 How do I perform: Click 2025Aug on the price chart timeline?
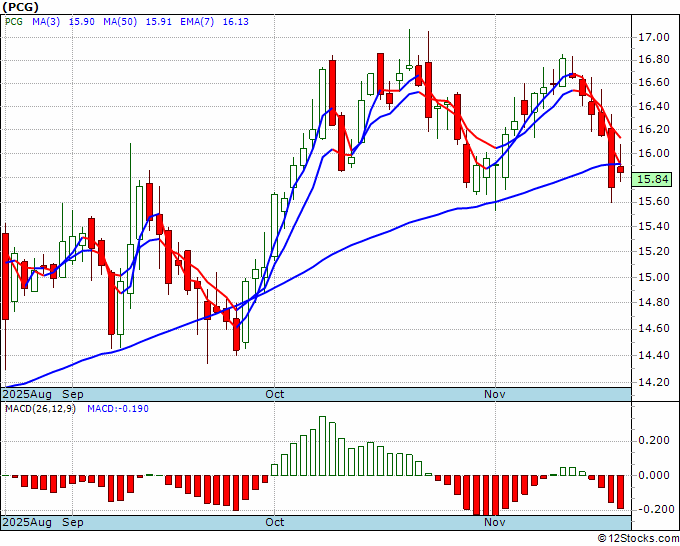coord(27,395)
